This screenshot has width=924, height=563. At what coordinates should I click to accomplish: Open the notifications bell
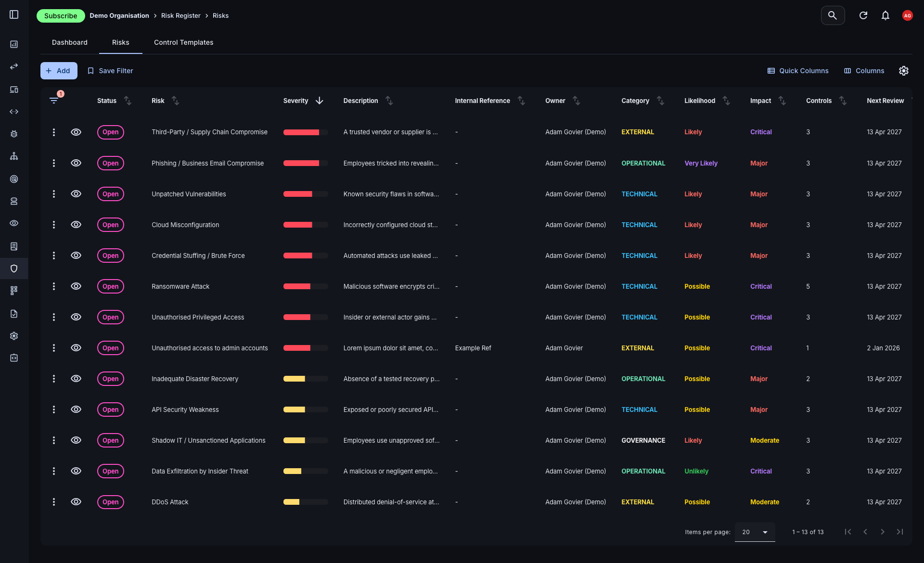click(x=885, y=15)
